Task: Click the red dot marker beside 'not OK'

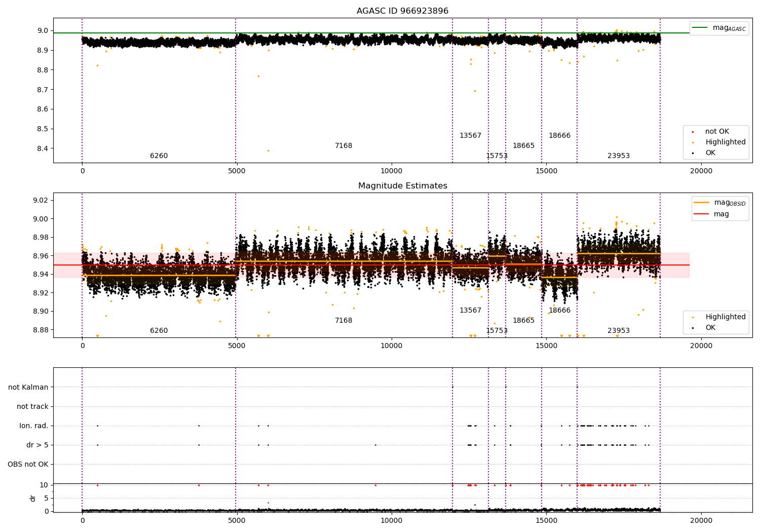Action: pyautogui.click(x=693, y=132)
